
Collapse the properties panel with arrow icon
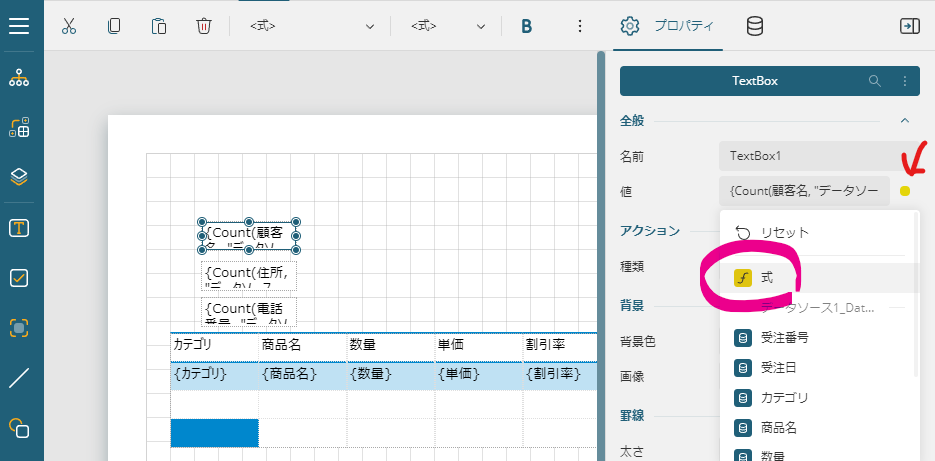point(909,27)
